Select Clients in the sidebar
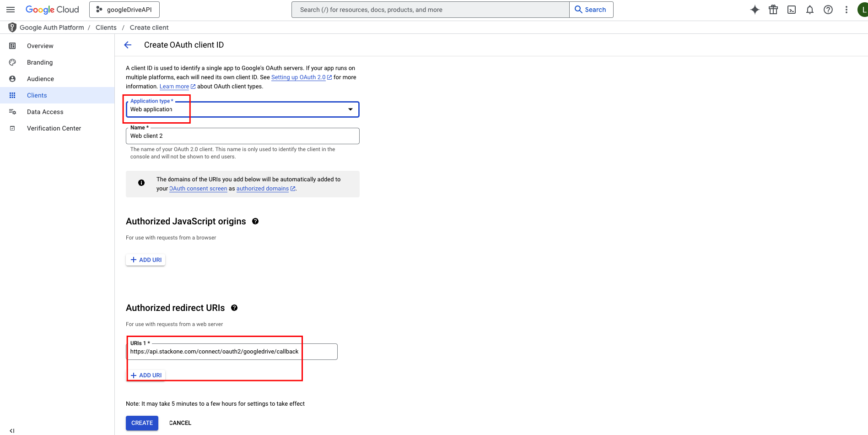Screen dimensions: 868x435 pos(57,95)
